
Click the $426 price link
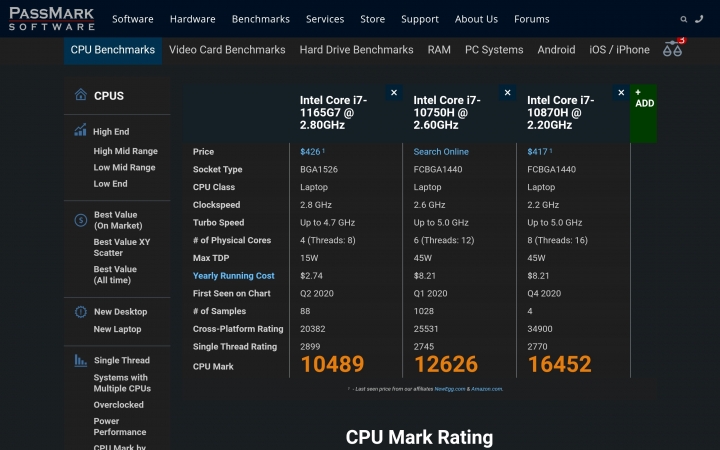pyautogui.click(x=312, y=152)
